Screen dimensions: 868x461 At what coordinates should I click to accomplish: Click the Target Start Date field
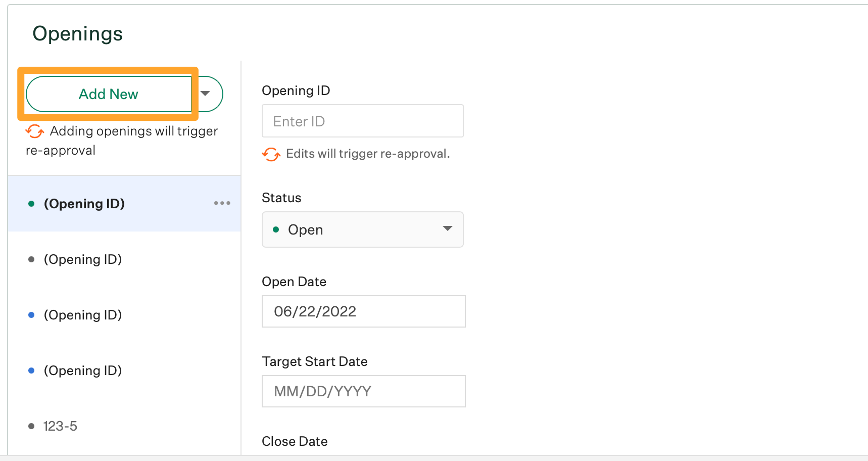click(363, 391)
